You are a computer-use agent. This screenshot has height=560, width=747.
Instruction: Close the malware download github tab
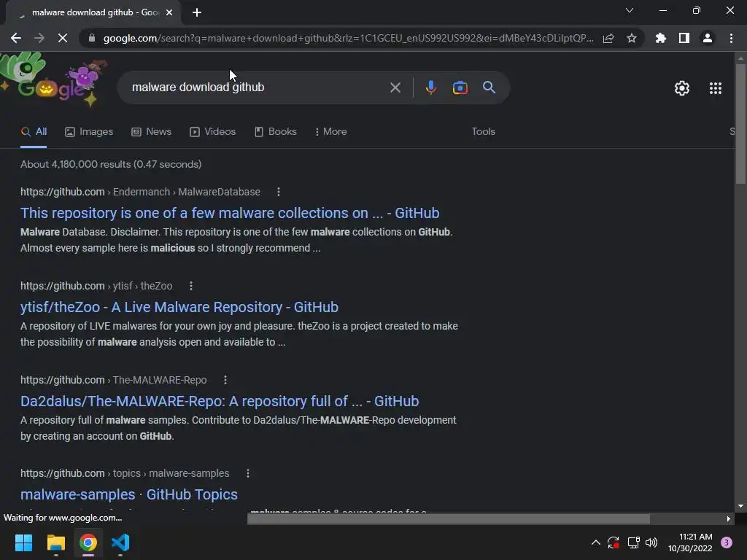[x=169, y=12]
